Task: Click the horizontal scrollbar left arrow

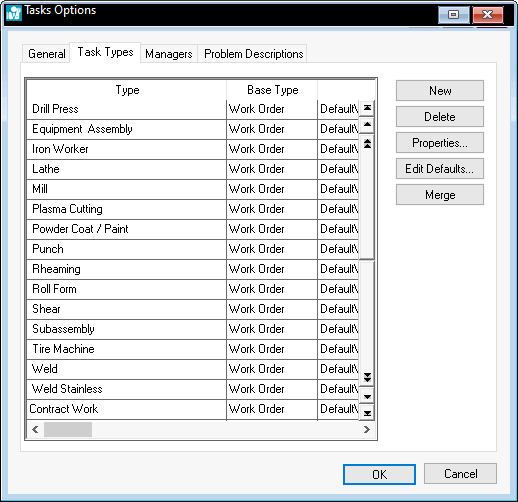Action: [x=35, y=429]
